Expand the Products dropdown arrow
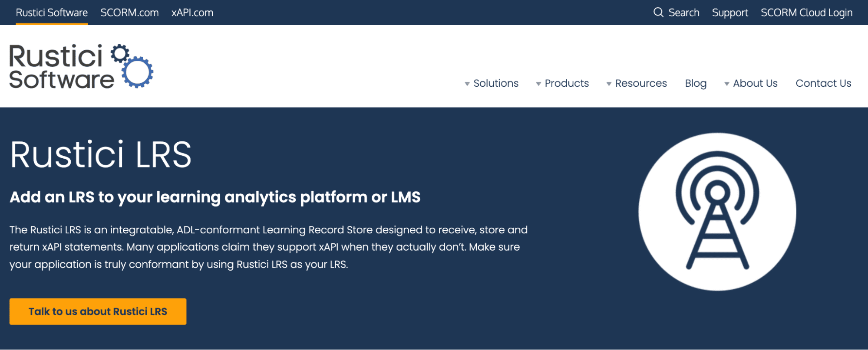Screen dimensions: 868x350 538,84
